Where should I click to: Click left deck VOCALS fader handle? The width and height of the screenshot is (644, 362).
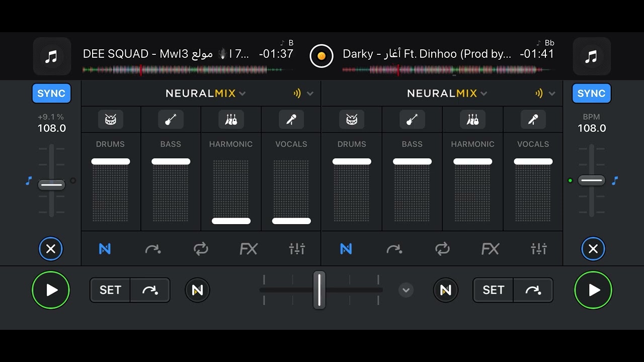tap(292, 221)
